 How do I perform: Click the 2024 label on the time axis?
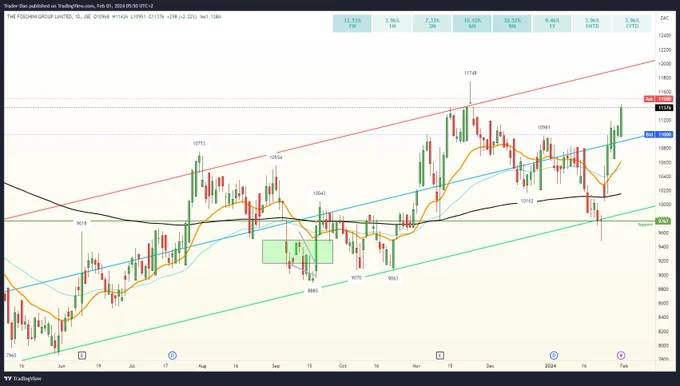tap(551, 366)
